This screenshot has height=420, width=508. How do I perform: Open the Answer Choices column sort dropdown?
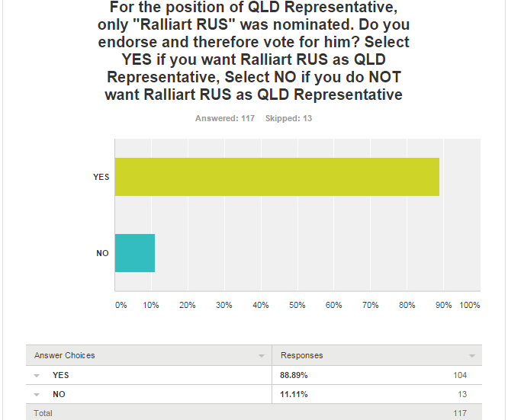[x=262, y=356]
